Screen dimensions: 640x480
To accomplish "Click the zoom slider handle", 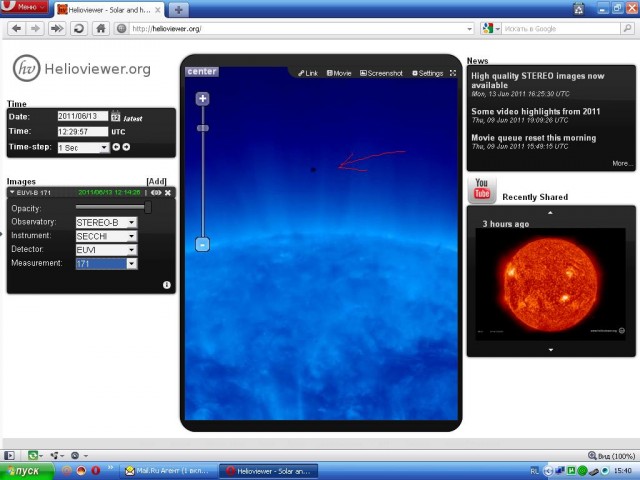I will point(202,128).
